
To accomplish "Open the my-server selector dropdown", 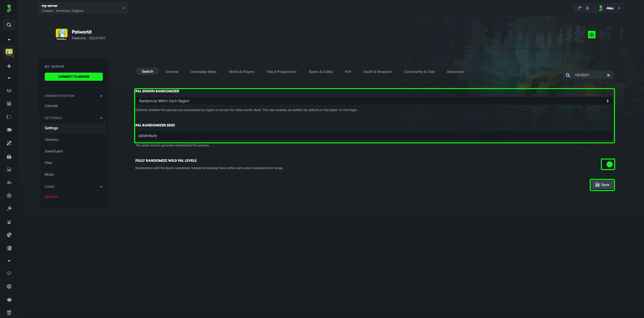I will (x=83, y=8).
